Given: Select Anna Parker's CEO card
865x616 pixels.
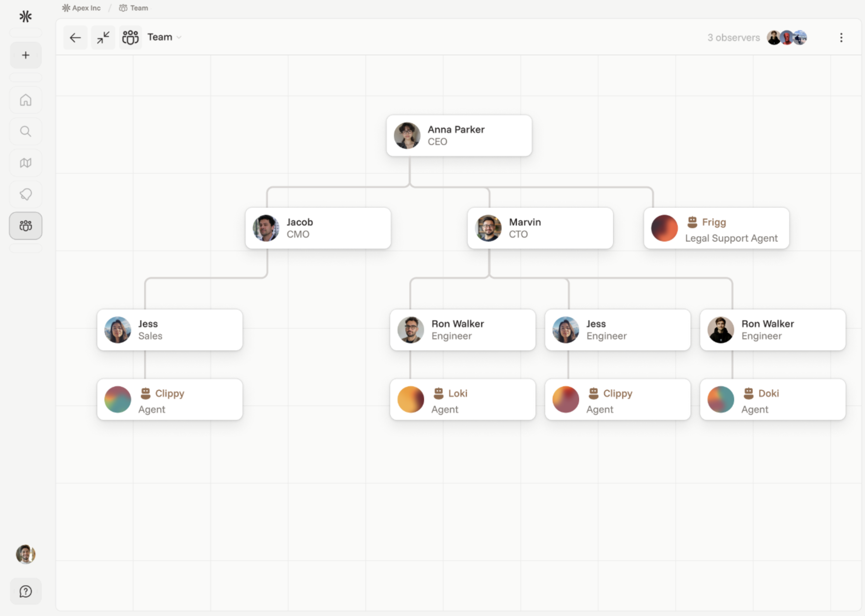Looking at the screenshot, I should [x=459, y=136].
